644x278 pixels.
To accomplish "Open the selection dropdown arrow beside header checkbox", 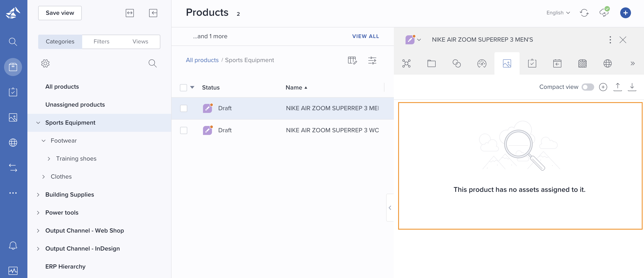I will coord(192,87).
